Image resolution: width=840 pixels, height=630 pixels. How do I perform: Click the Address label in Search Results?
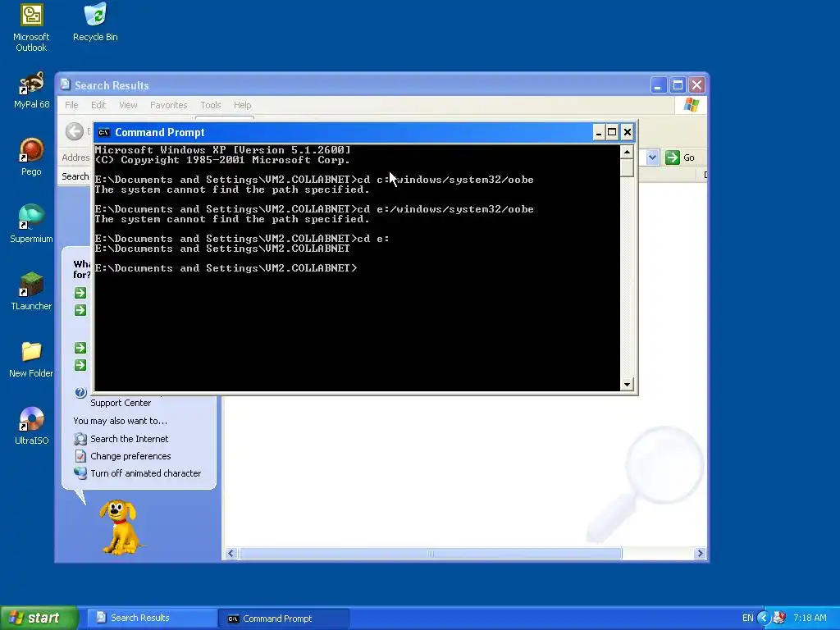click(x=75, y=157)
